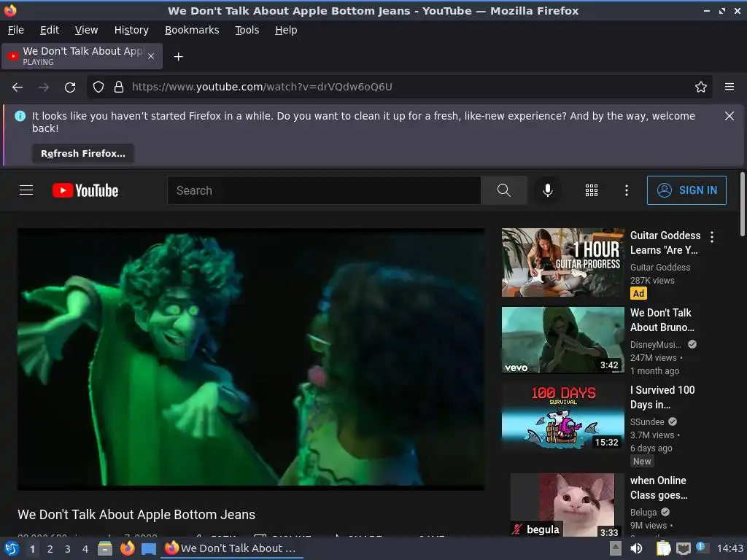The height and width of the screenshot is (560, 747).
Task: Open the Beluga channel name
Action: 643,513
